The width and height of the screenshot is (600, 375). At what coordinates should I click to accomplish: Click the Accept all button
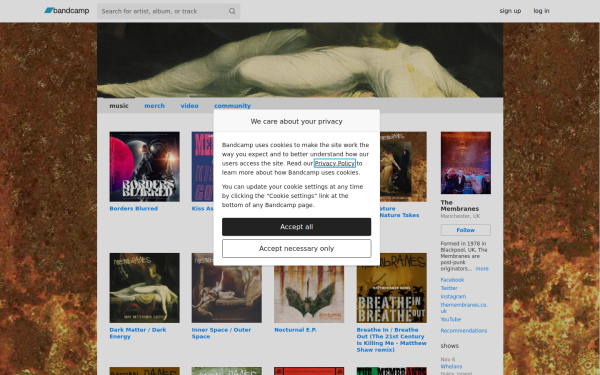click(x=297, y=227)
